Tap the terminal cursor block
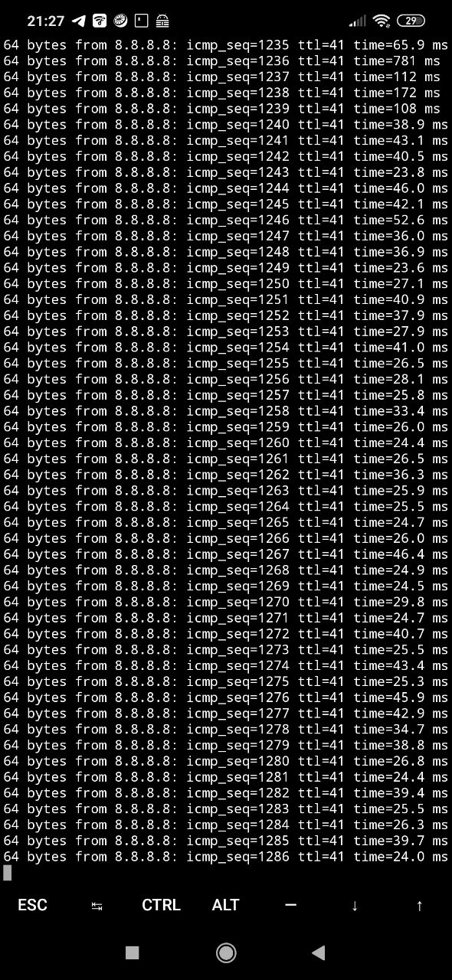Viewport: 452px width, 980px height. tap(8, 873)
